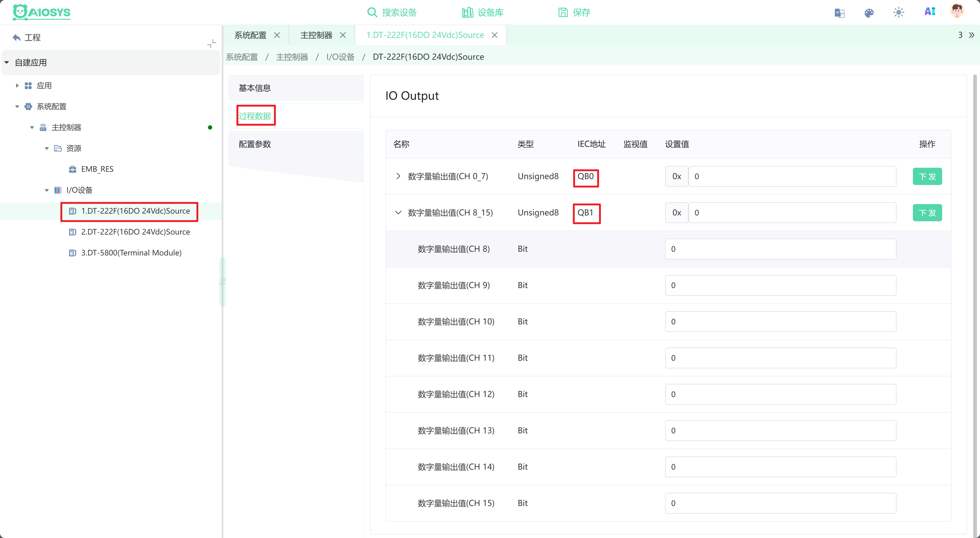Click the 主控制器 controller icon
The height and width of the screenshot is (538, 980).
43,127
